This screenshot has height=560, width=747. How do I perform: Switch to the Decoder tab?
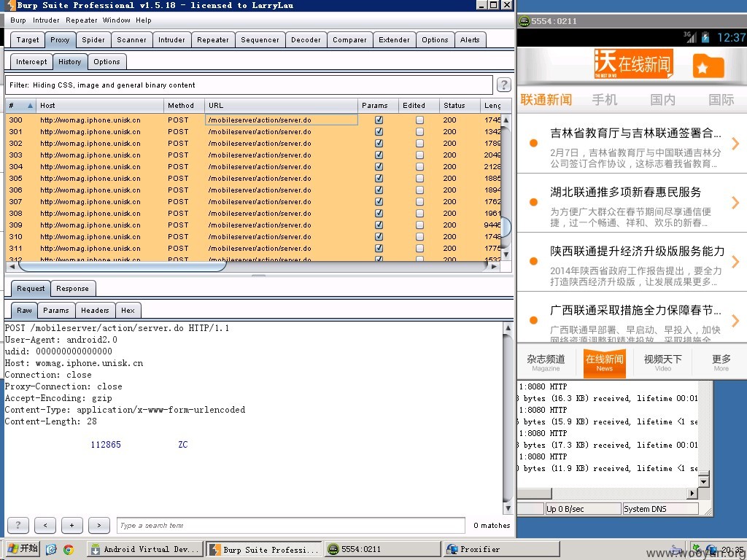[x=306, y=40]
